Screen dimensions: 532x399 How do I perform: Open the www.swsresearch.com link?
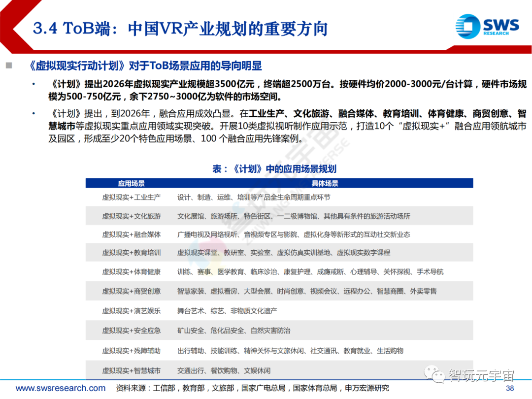point(61,388)
